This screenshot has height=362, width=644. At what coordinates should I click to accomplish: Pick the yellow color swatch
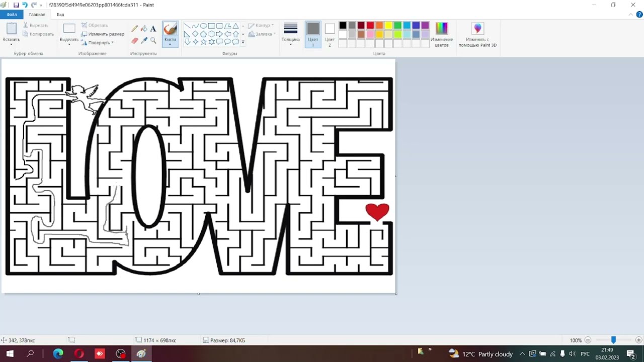coord(388,26)
